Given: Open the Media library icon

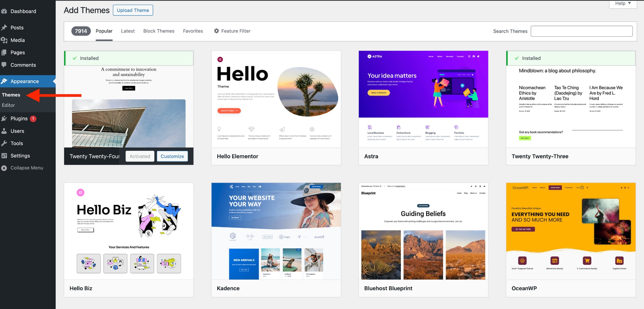Looking at the screenshot, I should point(5,40).
